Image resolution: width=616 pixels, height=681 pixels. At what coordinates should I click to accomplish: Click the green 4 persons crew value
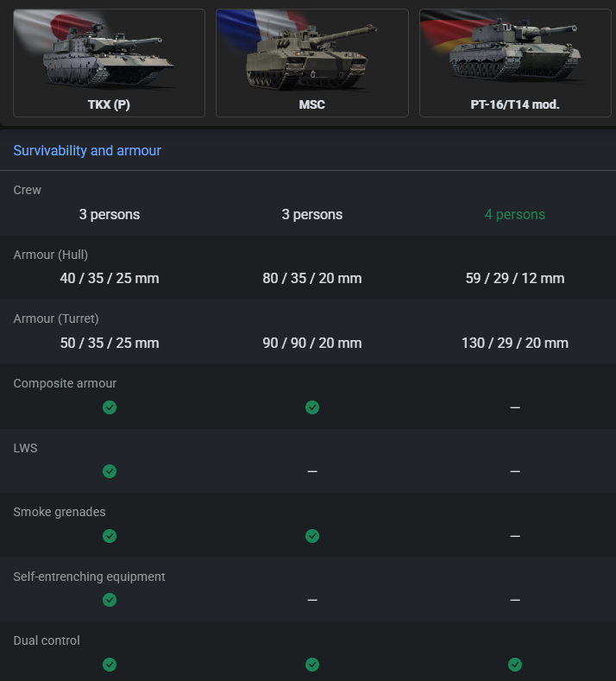point(515,215)
